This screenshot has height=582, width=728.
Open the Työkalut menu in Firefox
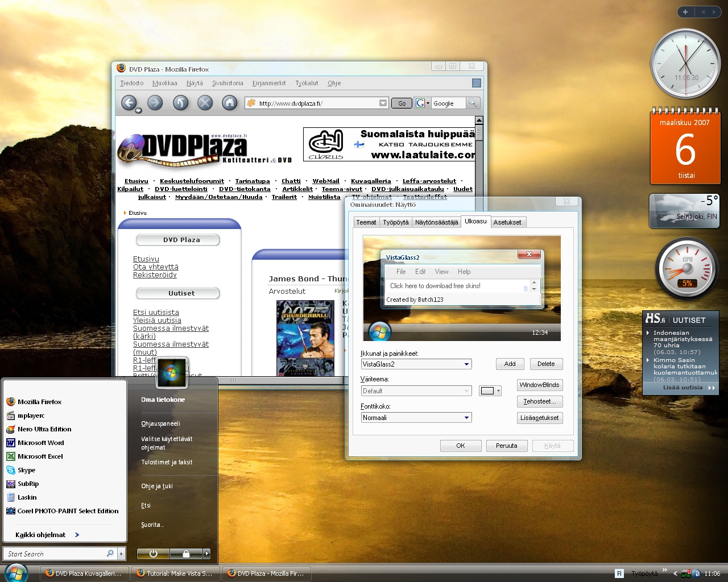click(307, 83)
